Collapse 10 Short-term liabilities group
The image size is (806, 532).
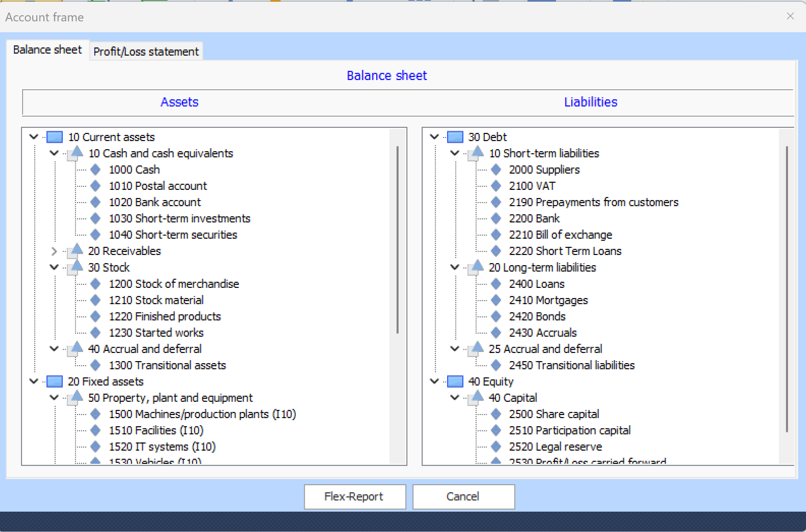click(455, 153)
